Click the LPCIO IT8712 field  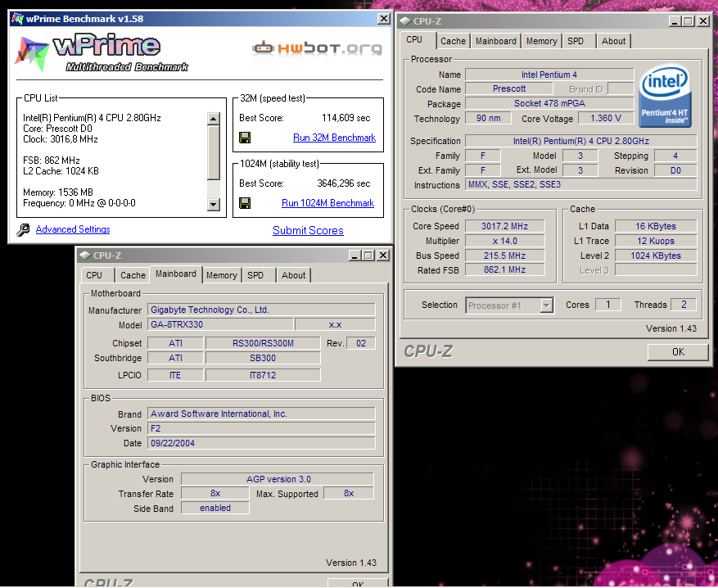pyautogui.click(x=263, y=375)
